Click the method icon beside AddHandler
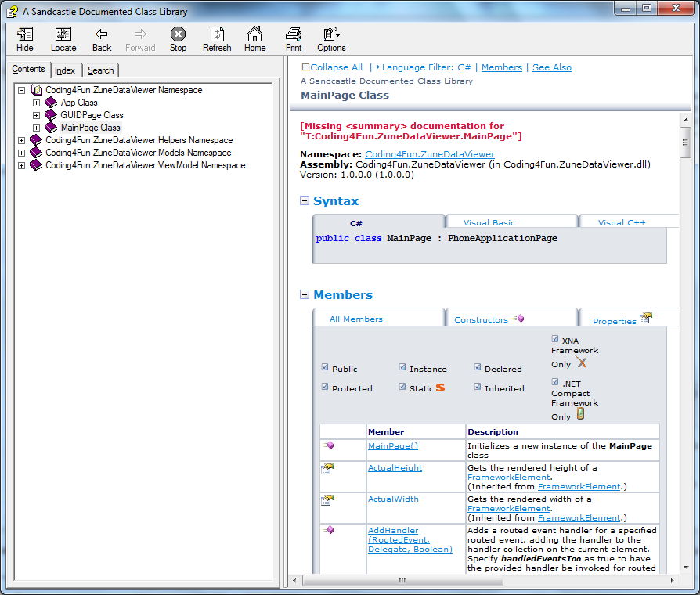Viewport: 700px width, 595px height. (329, 530)
